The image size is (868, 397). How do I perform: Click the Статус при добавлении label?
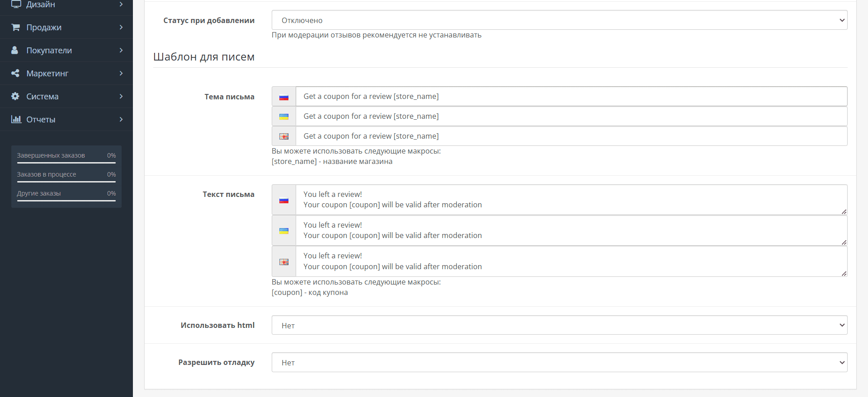click(209, 20)
